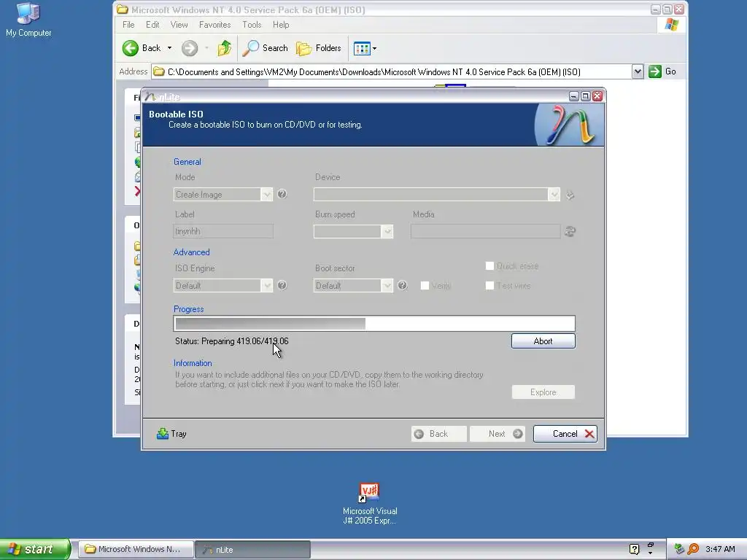Click the folder icon in the Address bar
This screenshot has height=560, width=747.
159,72
